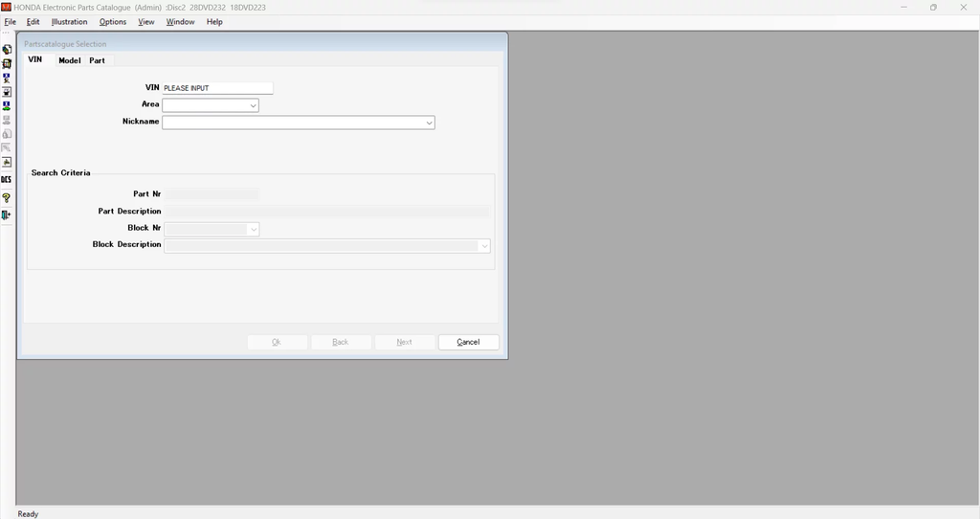The height and width of the screenshot is (519, 980).
Task: Click the Honda logo in the title bar
Action: (7, 7)
